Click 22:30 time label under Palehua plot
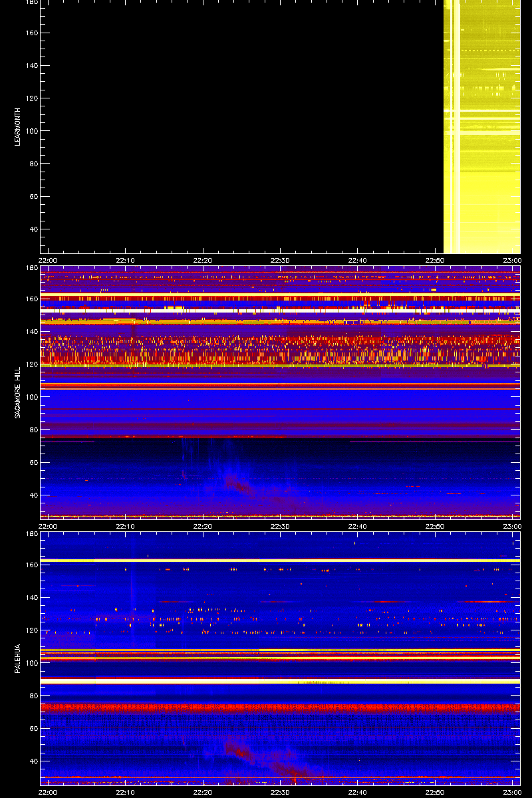Viewport: 532px width, 798px height. [x=281, y=792]
